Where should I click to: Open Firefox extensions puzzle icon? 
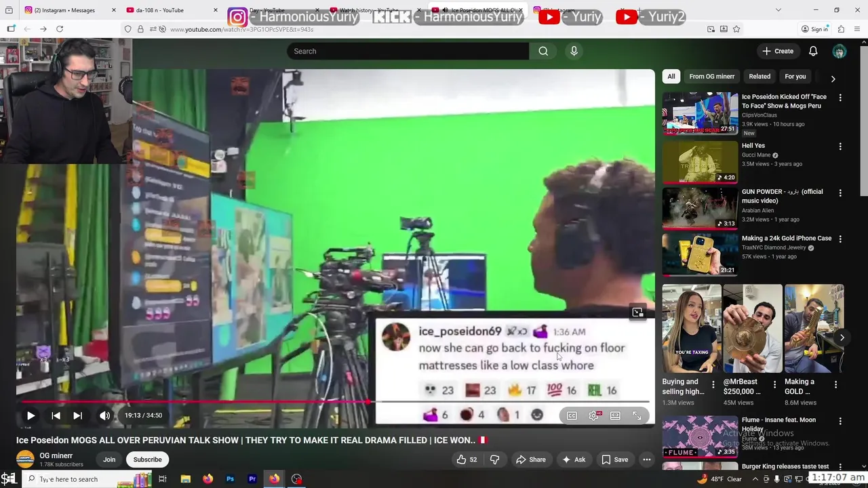coord(841,29)
